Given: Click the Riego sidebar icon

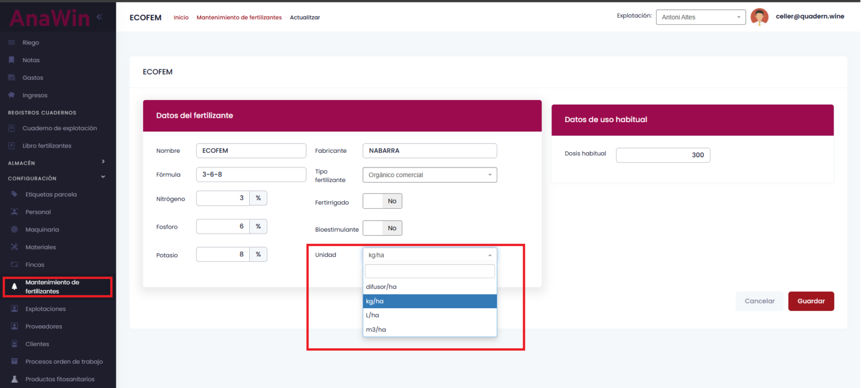Looking at the screenshot, I should (x=11, y=43).
